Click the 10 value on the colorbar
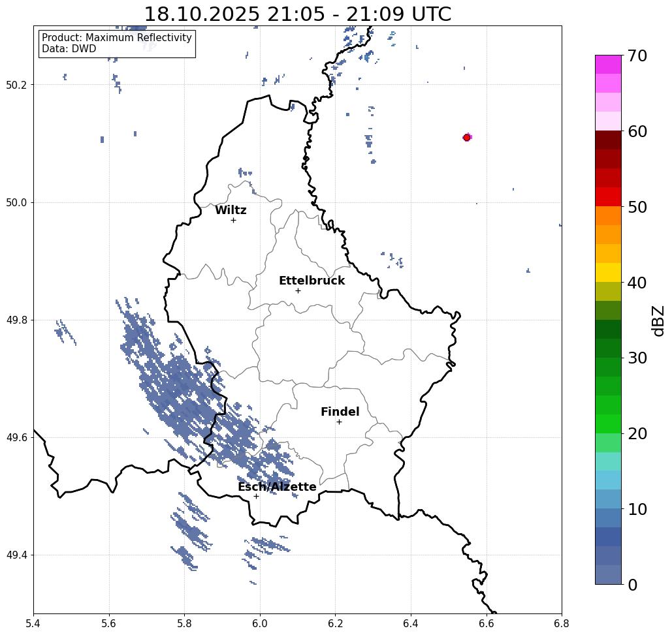The width and height of the screenshot is (672, 635). tap(637, 509)
